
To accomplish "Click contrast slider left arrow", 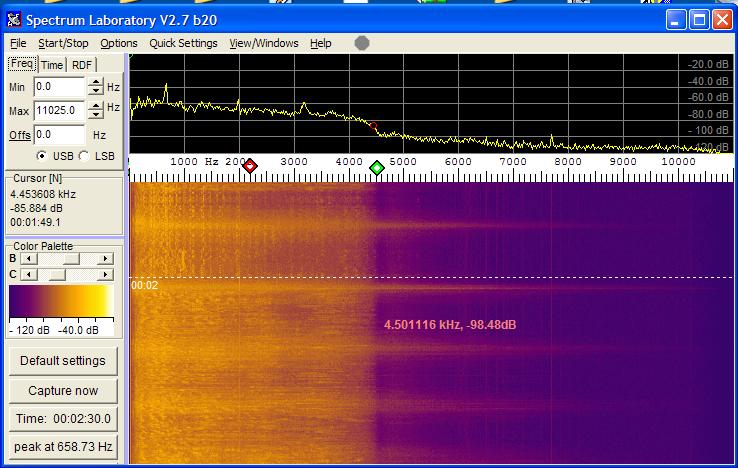I will [x=27, y=274].
